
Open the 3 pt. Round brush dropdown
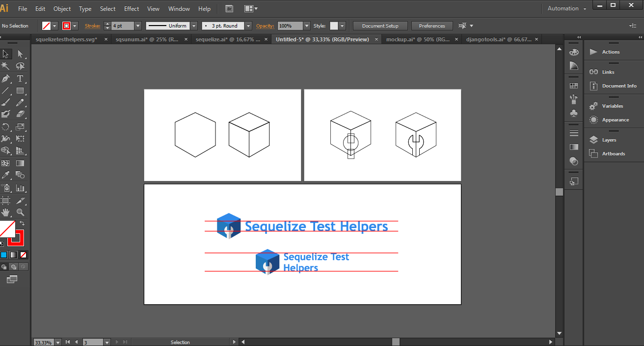(x=248, y=26)
